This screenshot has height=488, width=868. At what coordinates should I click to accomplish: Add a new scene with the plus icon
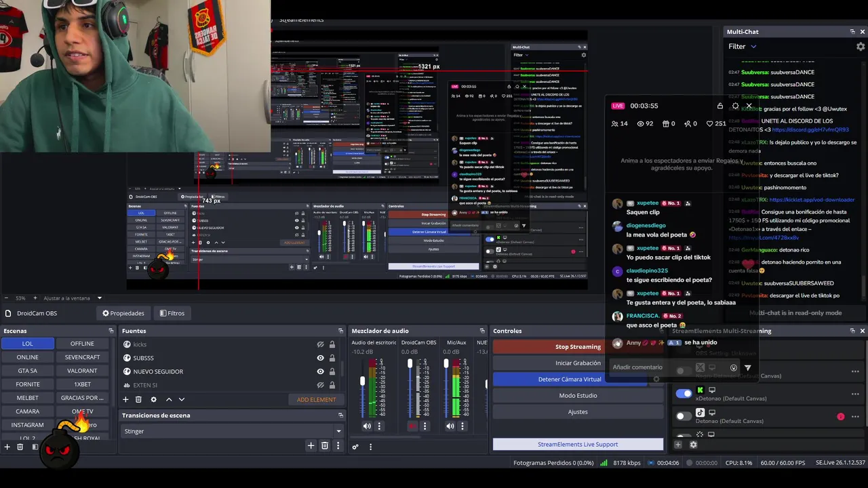coord(7,447)
